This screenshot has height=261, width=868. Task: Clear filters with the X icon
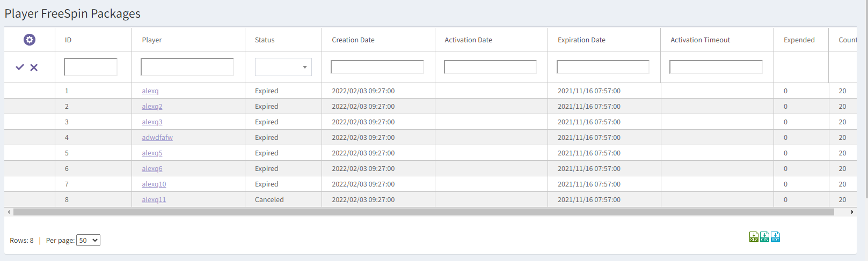point(34,68)
